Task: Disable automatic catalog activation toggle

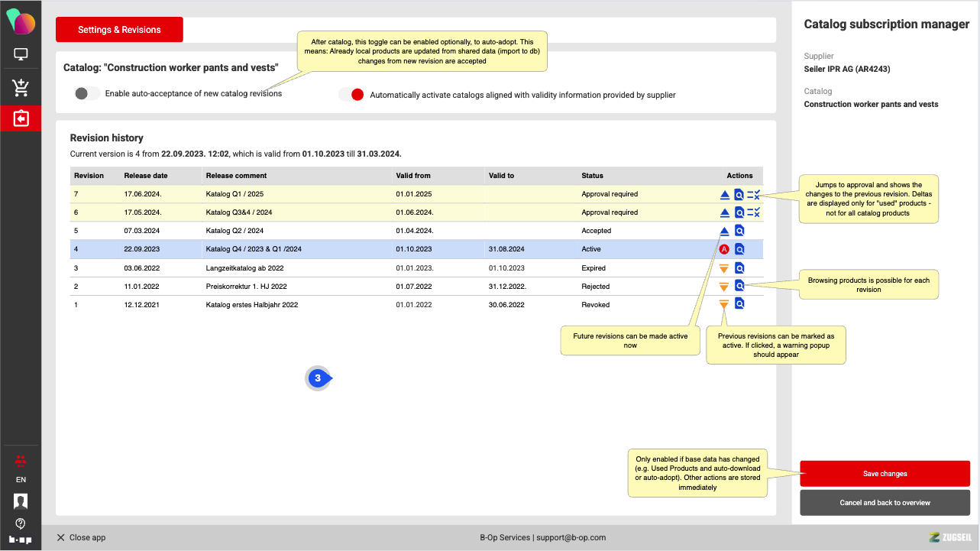Action: (351, 95)
